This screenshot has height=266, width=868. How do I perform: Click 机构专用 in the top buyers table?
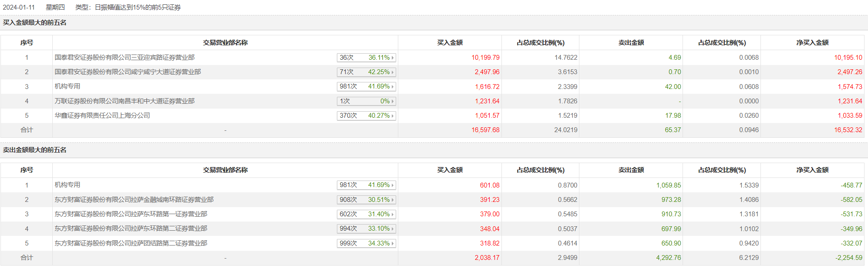tap(67, 86)
